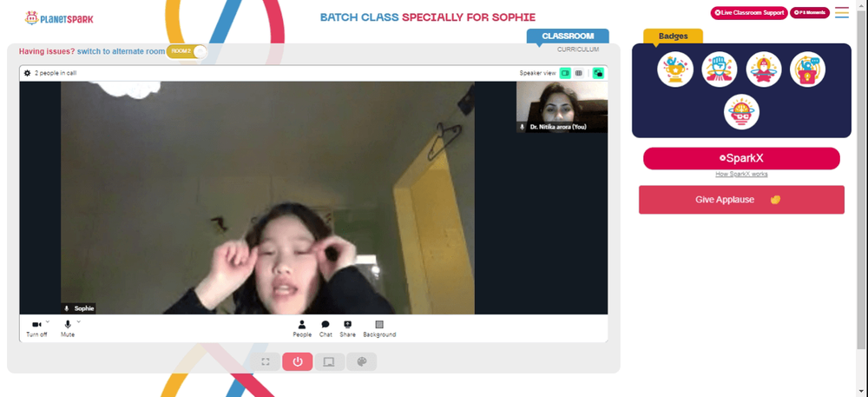Award the raised fist badge
Viewport: 868px width, 397px height.
click(720, 69)
